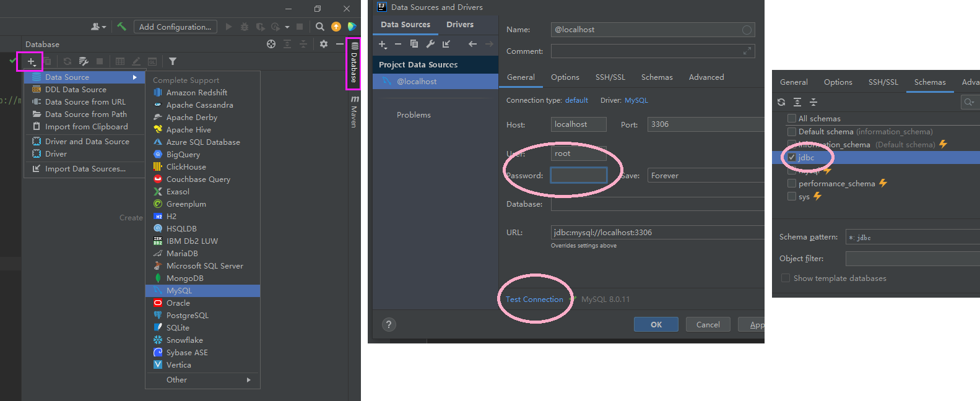The image size is (980, 401).
Task: Expand the Comment field with its corner icon
Action: click(747, 51)
